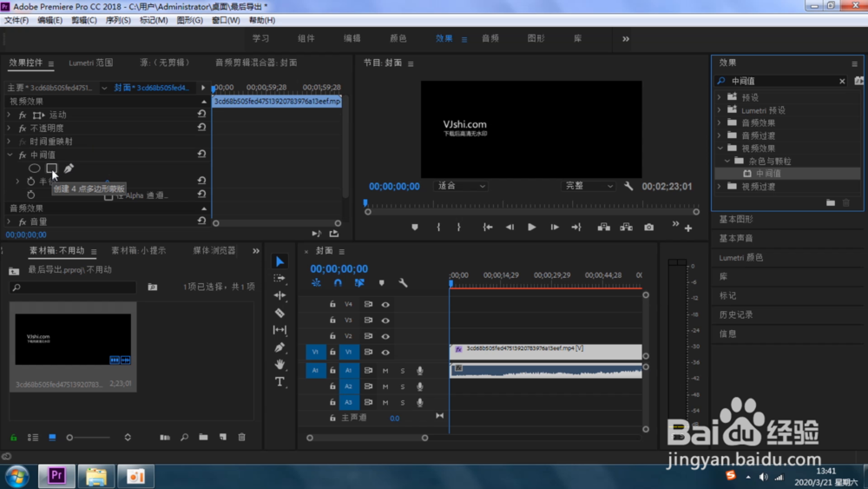Screen dimensions: 868x489
Task: Collapse the 视频效果 folder
Action: tap(720, 148)
